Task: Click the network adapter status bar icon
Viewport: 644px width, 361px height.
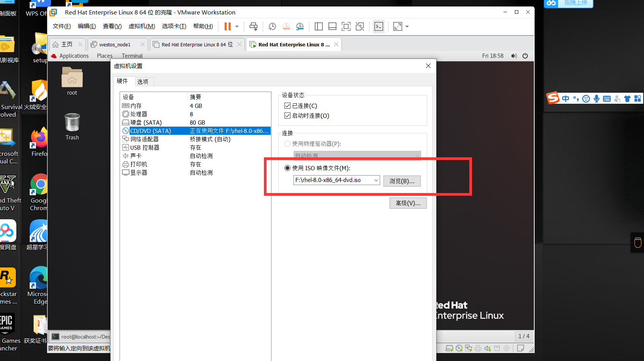Action: point(469,348)
